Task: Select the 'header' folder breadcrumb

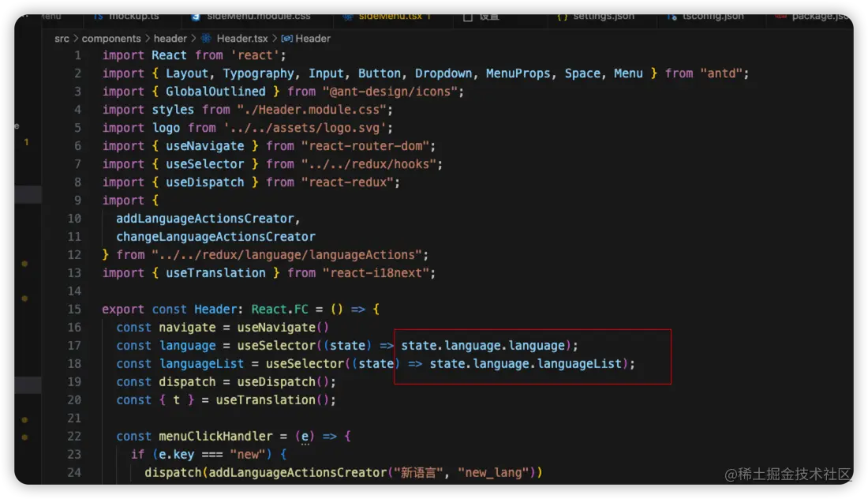Action: (170, 38)
